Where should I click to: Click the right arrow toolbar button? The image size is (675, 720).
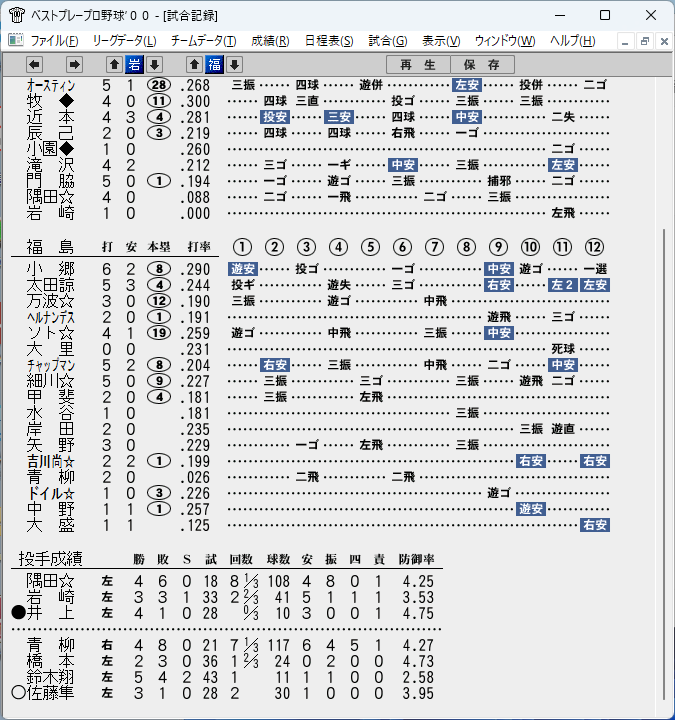(74, 65)
